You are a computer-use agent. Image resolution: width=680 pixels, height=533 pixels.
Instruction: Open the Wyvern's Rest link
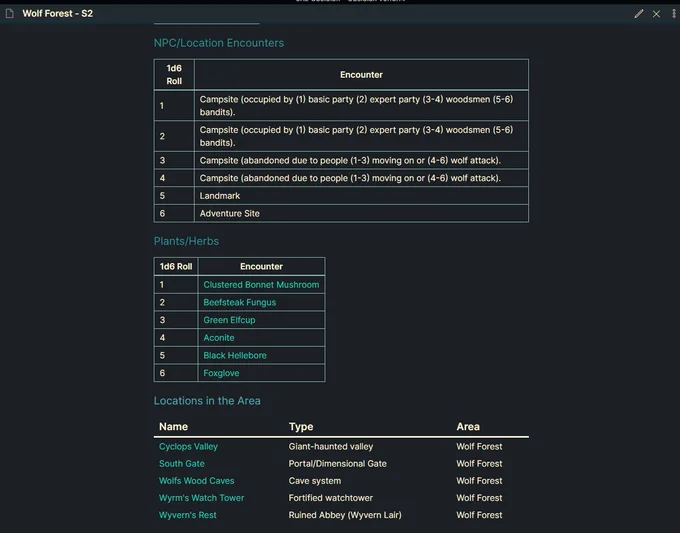click(x=187, y=515)
